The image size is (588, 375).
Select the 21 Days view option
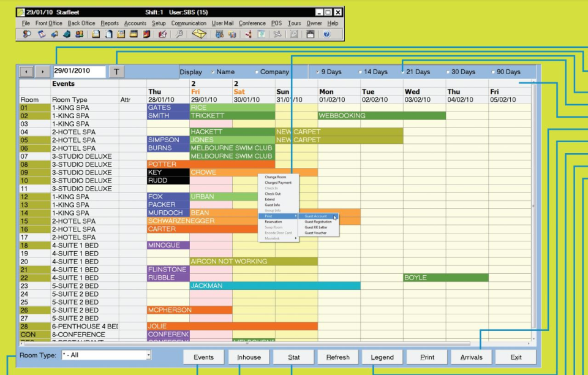pyautogui.click(x=402, y=72)
